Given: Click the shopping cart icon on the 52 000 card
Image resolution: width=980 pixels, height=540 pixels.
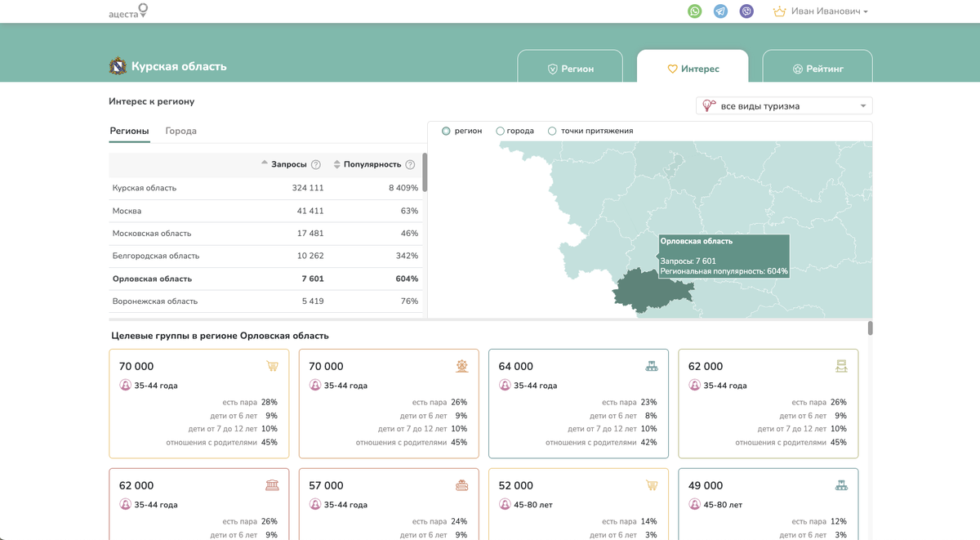Looking at the screenshot, I should tap(652, 485).
